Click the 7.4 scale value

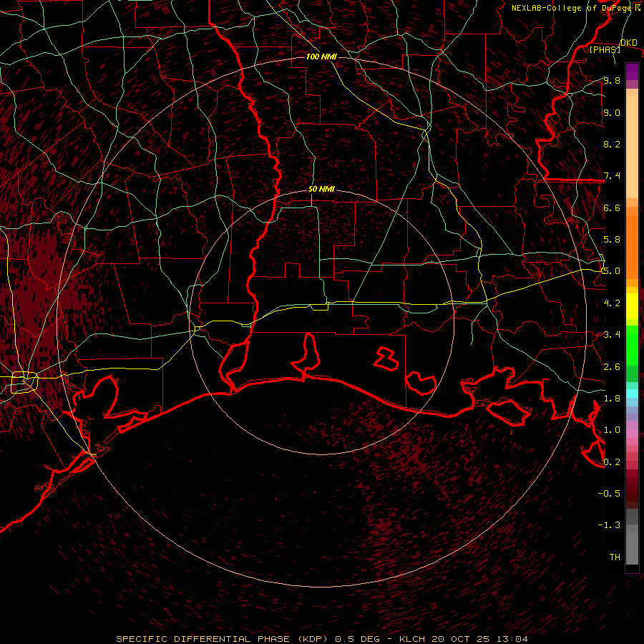pos(612,176)
